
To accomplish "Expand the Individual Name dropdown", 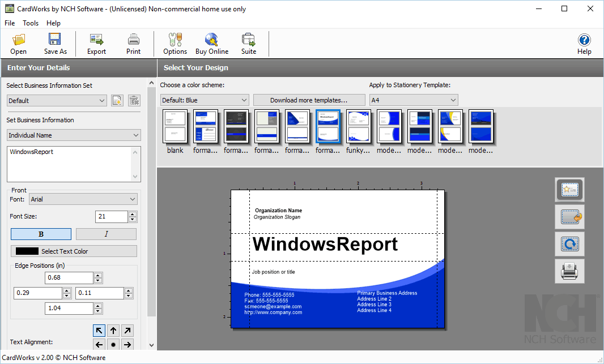I will coord(74,135).
